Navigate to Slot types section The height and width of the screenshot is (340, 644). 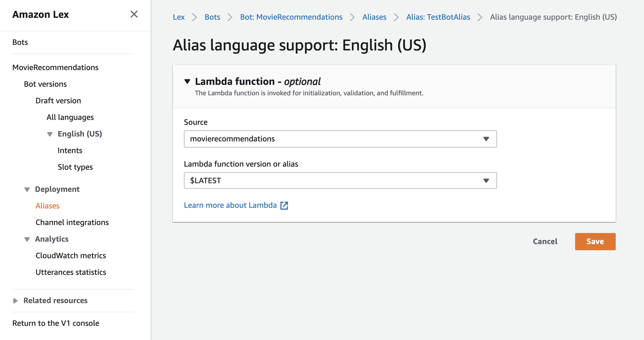coord(75,167)
